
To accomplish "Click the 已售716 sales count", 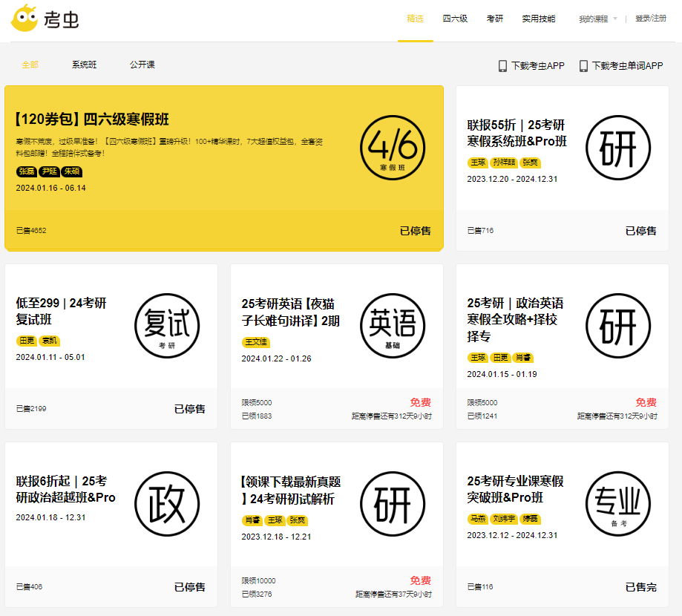I will click(481, 231).
